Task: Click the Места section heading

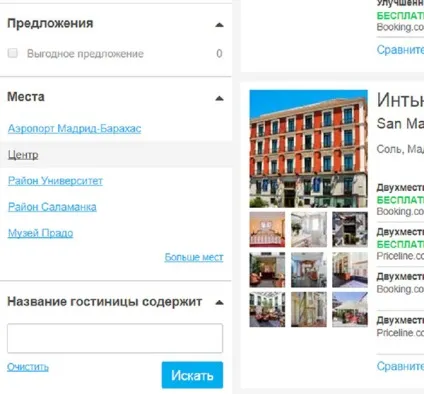Action: coord(26,97)
